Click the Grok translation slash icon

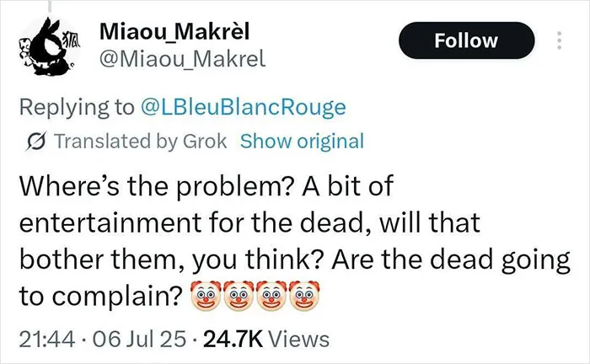(x=37, y=142)
